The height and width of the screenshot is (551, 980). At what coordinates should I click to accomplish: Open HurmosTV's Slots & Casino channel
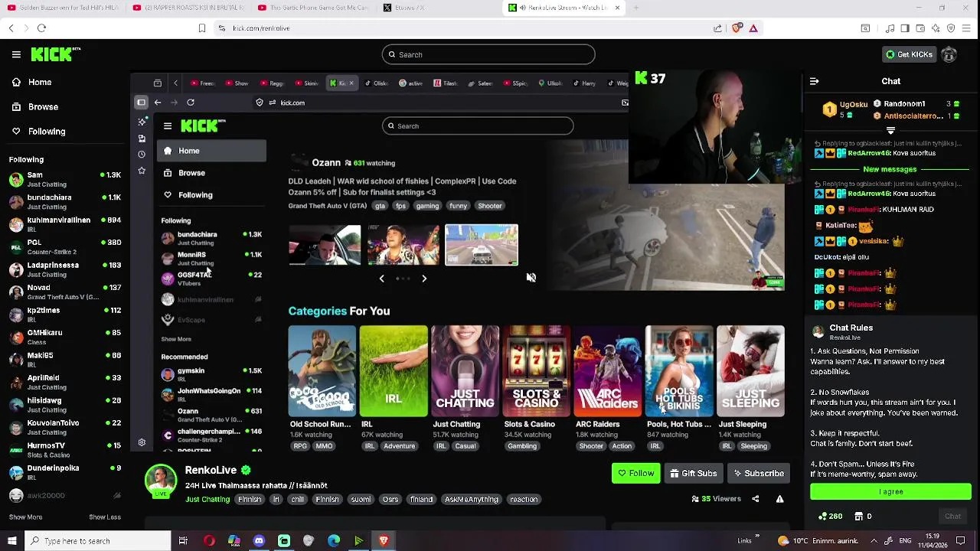(x=65, y=450)
